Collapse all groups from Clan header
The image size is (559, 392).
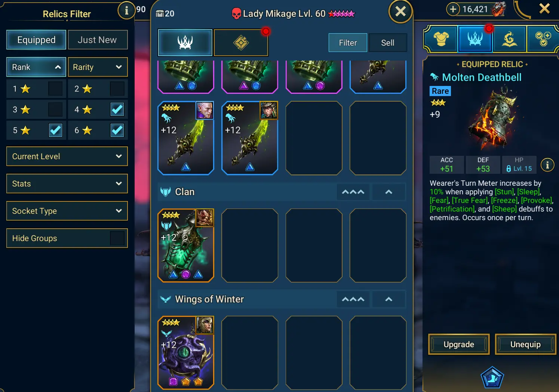pos(353,192)
